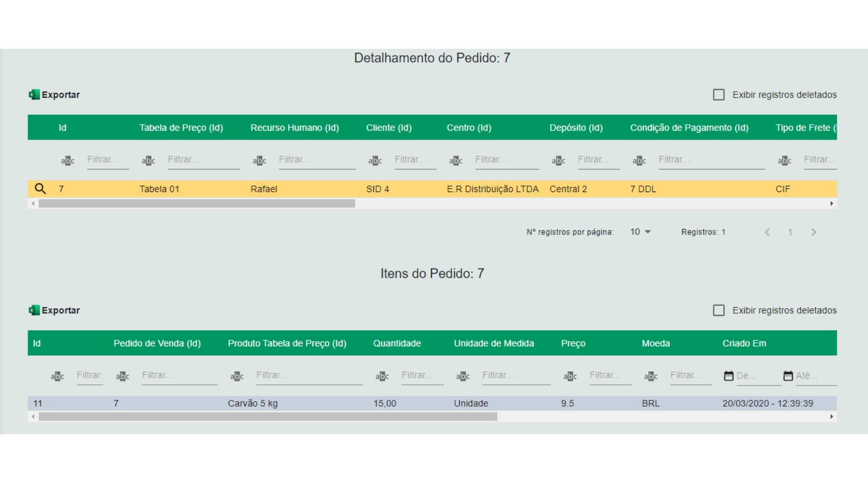Select page number 1 in pagination
Viewport: 868px width, 488px height.
point(790,232)
